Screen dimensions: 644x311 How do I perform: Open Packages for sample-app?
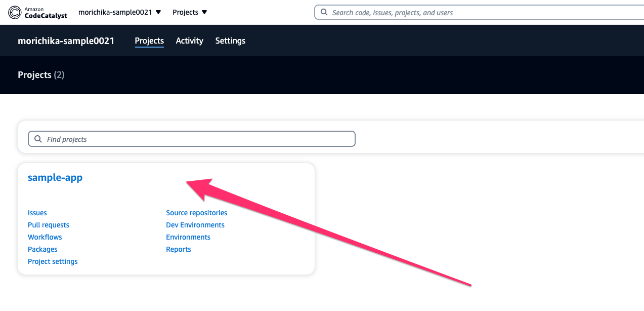tap(42, 249)
